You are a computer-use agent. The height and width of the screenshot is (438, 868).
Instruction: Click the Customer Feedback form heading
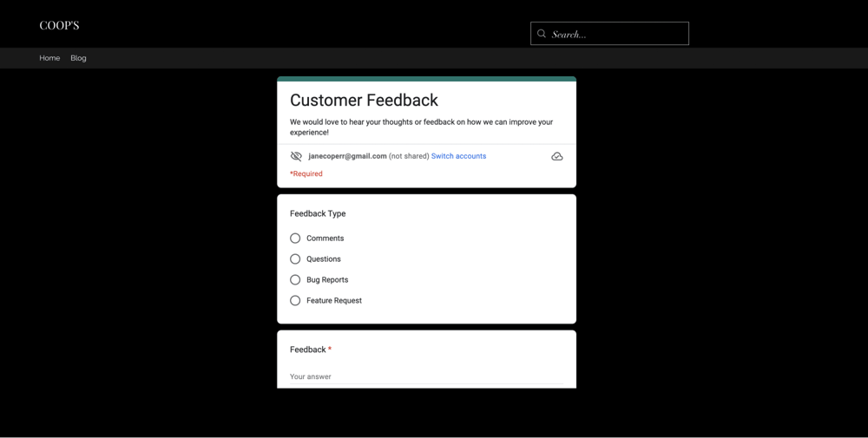point(364,101)
